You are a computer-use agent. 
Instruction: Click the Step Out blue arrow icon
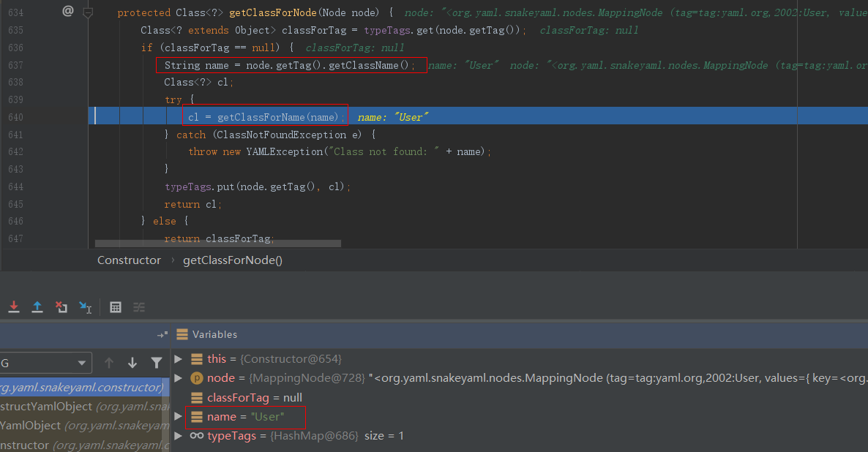pos(37,307)
